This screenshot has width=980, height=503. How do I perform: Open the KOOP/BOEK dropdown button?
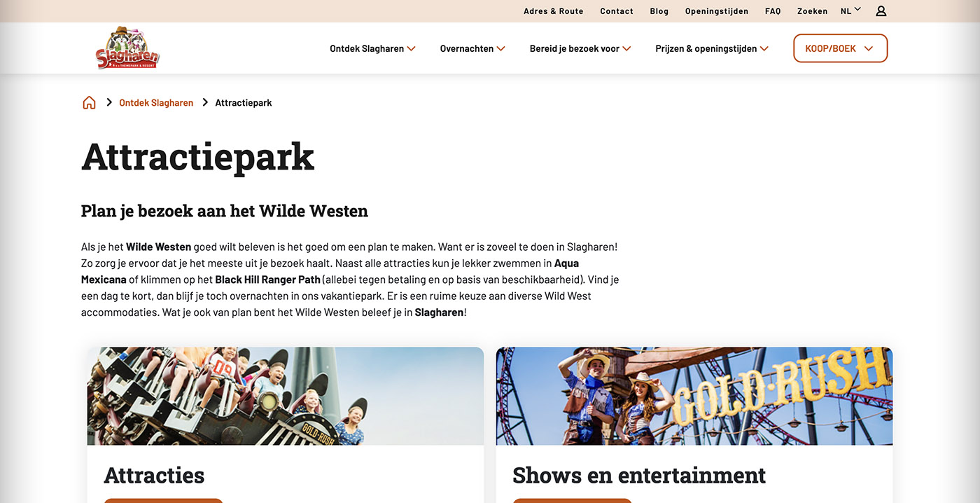click(840, 48)
